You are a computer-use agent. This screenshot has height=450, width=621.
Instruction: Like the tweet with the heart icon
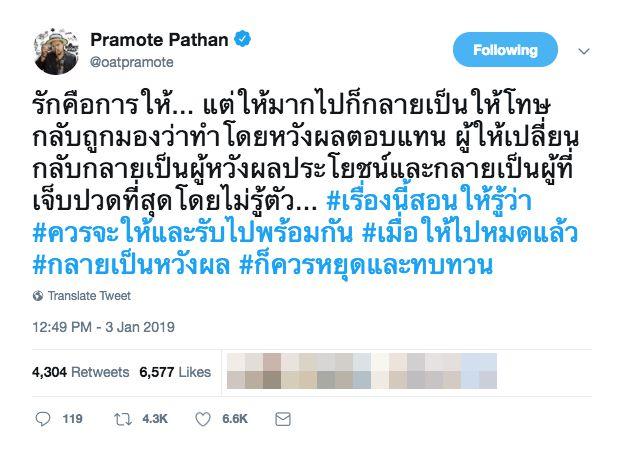point(203,419)
